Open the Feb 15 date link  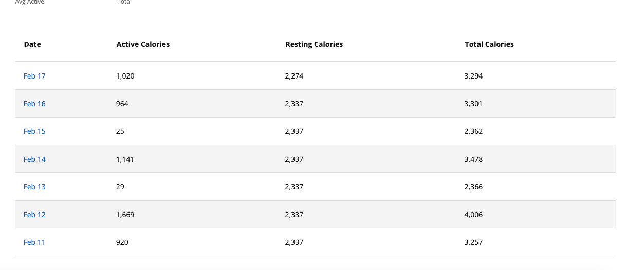click(34, 131)
